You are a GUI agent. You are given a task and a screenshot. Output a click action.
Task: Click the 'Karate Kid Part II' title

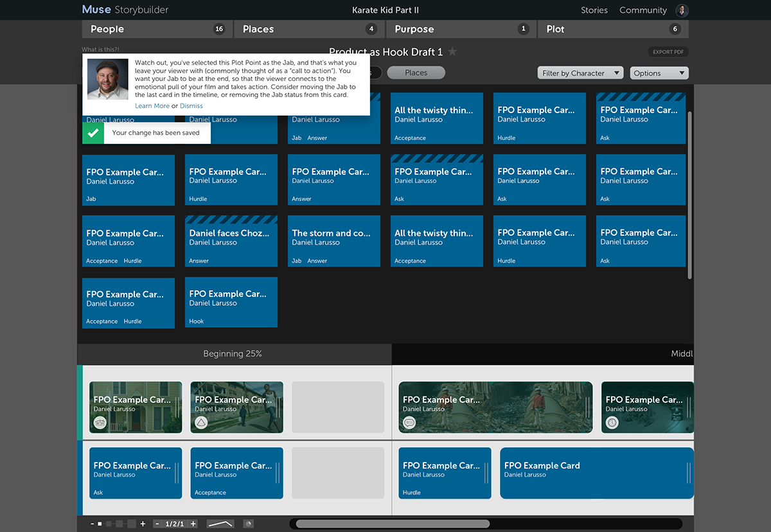pos(385,10)
